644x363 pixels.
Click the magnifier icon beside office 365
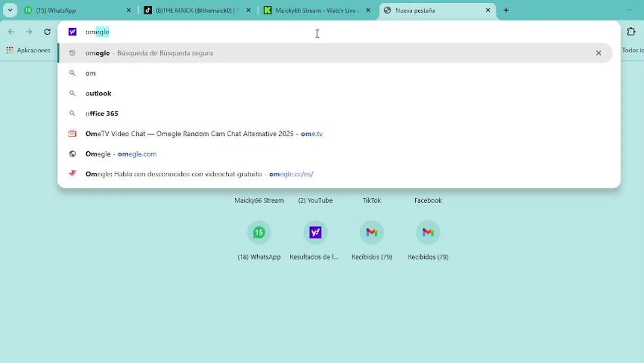click(73, 113)
